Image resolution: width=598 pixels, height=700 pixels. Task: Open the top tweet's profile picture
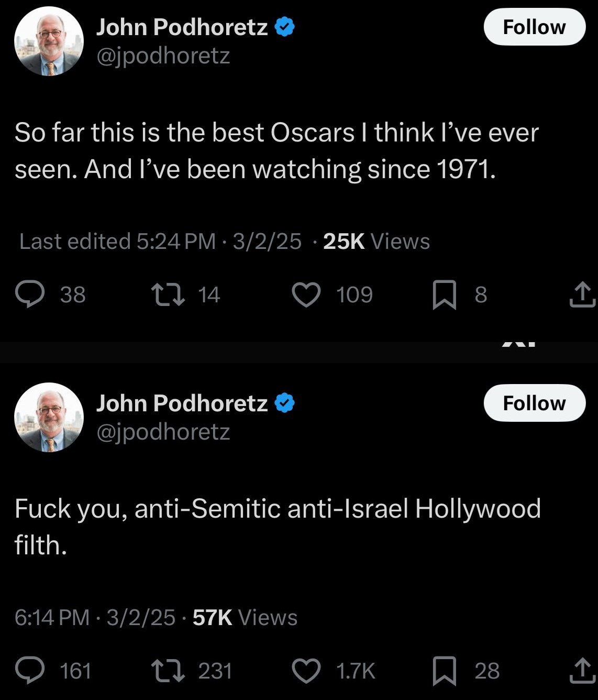[x=49, y=41]
